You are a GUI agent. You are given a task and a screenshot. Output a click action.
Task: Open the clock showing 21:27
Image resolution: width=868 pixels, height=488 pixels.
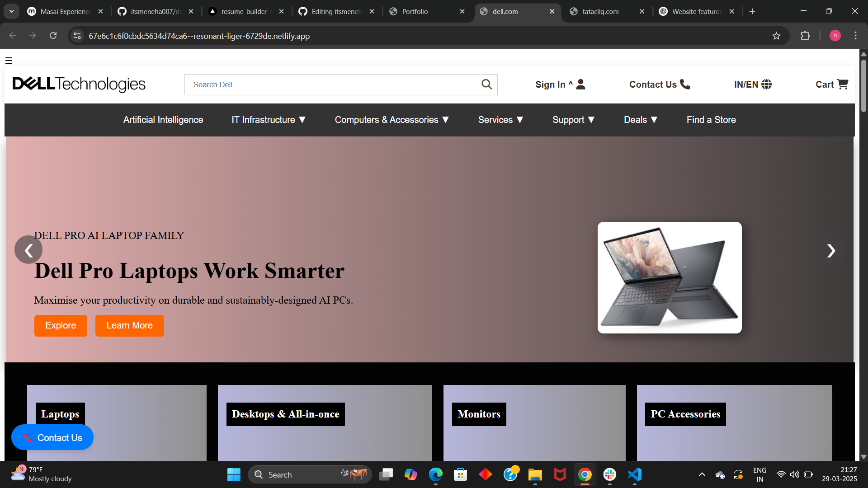(840, 474)
